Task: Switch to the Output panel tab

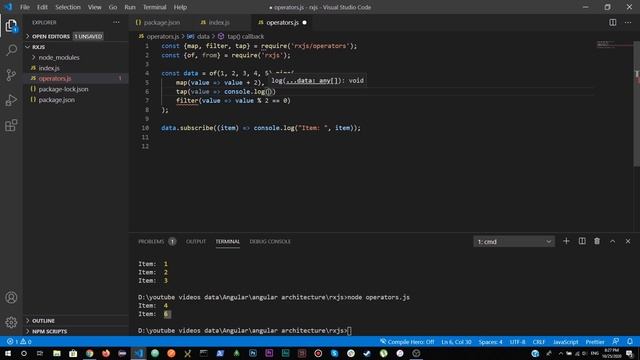Action: tap(196, 242)
